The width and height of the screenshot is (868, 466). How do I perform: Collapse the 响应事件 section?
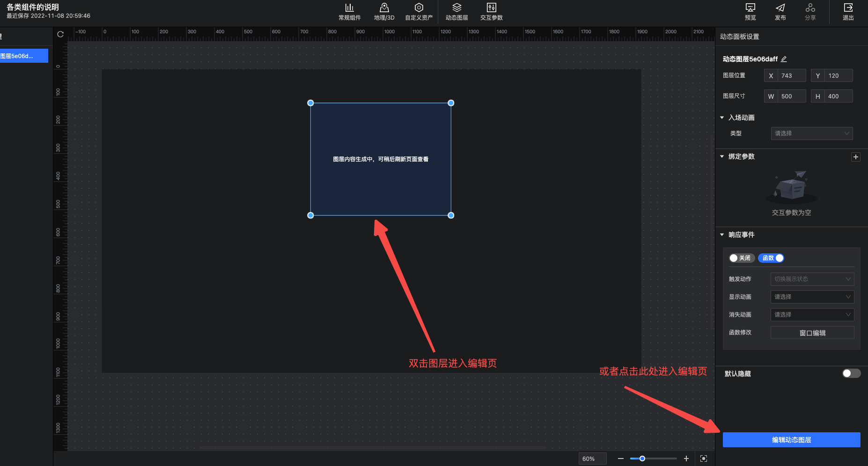pos(722,235)
